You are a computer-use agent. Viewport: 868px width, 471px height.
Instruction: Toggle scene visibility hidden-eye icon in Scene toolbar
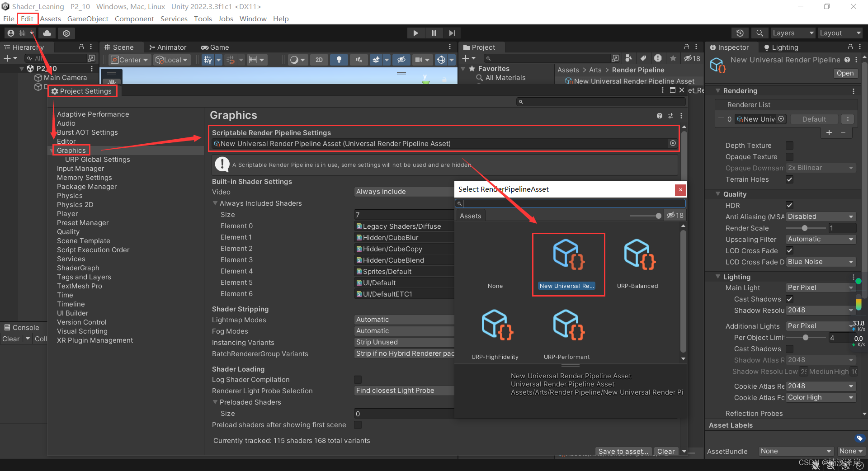(401, 60)
